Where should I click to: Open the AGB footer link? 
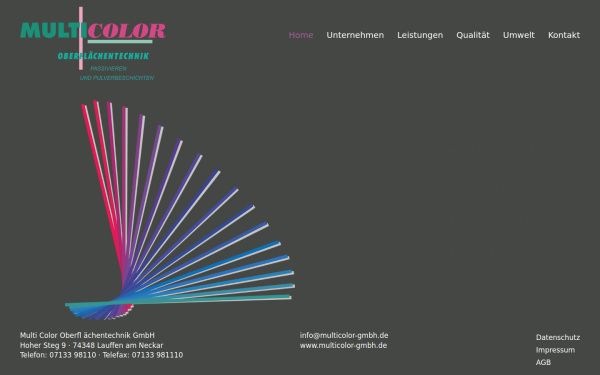[543, 362]
